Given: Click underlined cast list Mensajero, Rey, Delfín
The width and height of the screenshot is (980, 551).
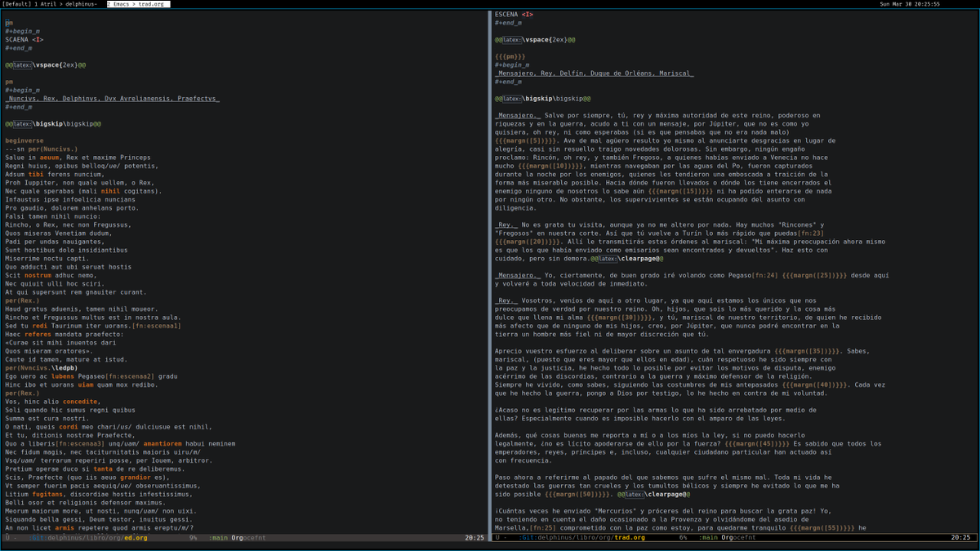Looking at the screenshot, I should (594, 73).
